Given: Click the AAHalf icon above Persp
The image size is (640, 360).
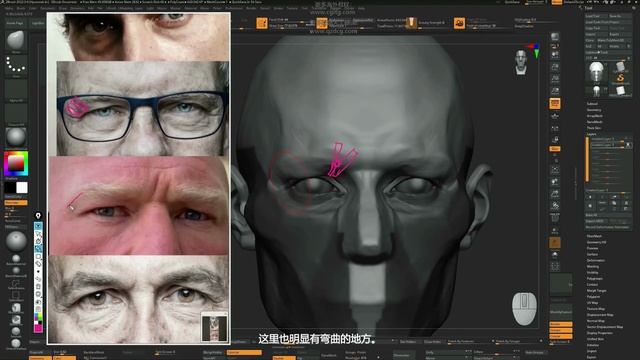Looking at the screenshot, I should (555, 91).
